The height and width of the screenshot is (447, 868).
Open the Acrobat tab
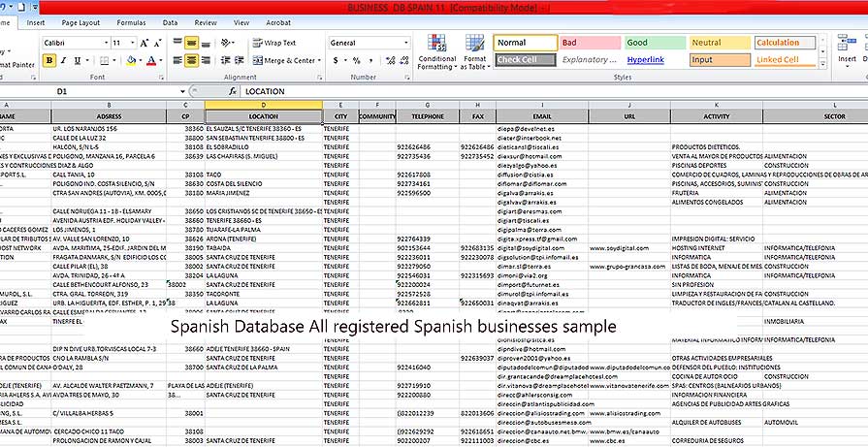(x=278, y=22)
